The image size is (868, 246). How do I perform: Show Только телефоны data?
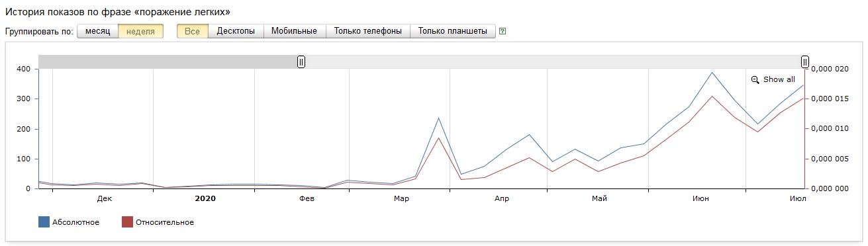[x=368, y=31]
